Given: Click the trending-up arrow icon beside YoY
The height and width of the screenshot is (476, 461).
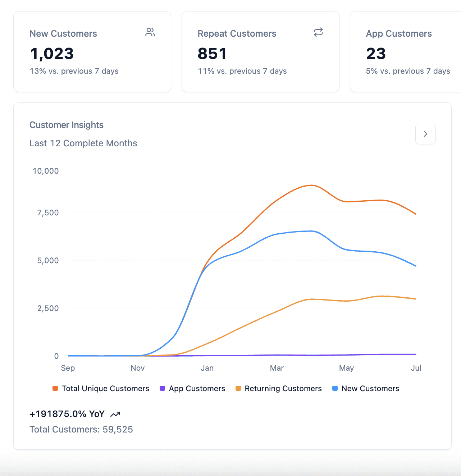Looking at the screenshot, I should [x=115, y=415].
